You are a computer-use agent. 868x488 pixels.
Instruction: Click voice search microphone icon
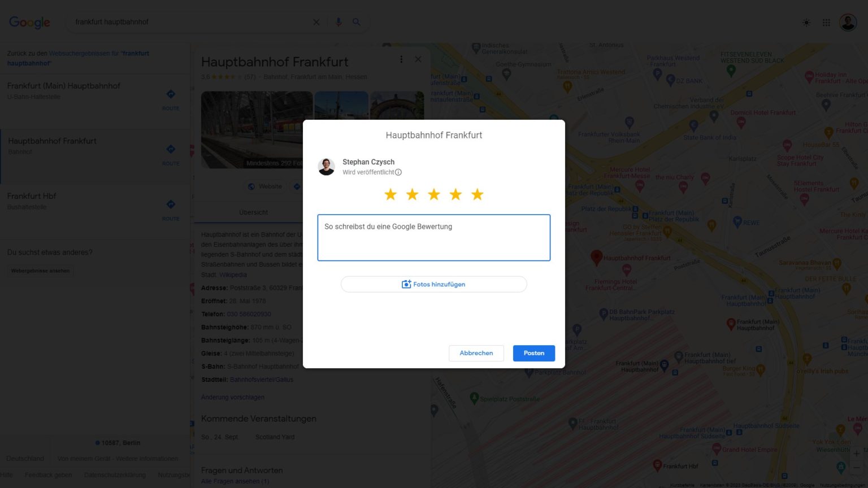click(338, 22)
